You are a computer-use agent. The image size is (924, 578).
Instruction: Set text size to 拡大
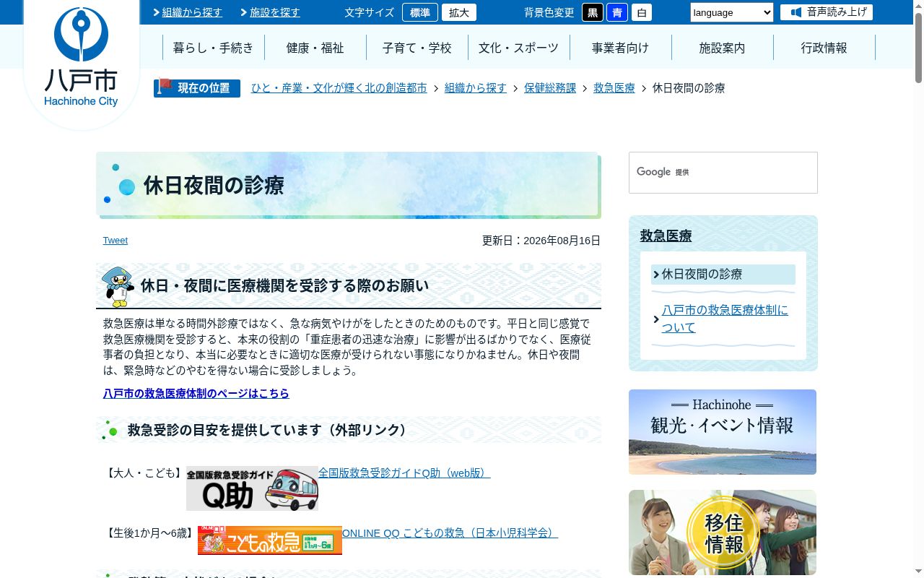[459, 12]
